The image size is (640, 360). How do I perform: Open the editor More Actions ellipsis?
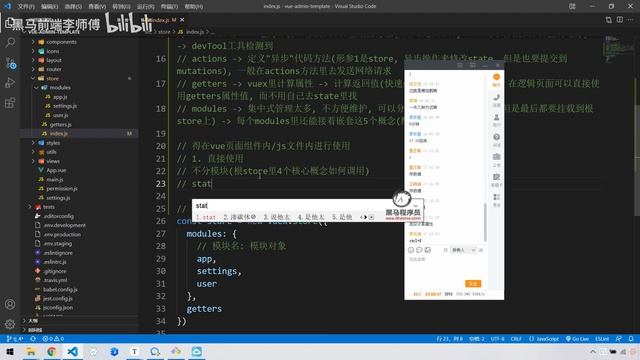[x=631, y=20]
